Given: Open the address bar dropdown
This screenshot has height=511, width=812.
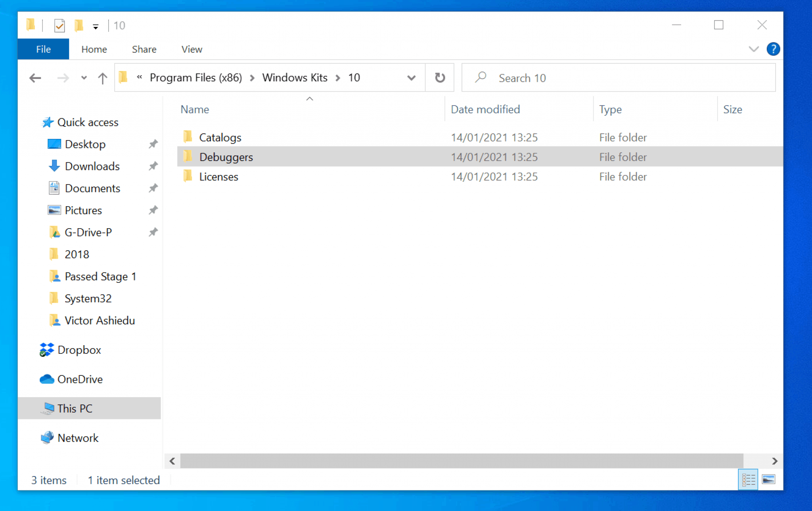Looking at the screenshot, I should pos(412,78).
